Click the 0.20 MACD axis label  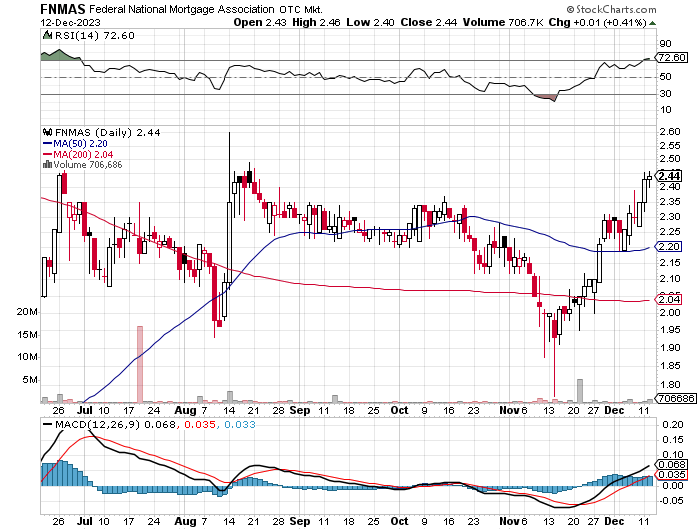coord(673,425)
